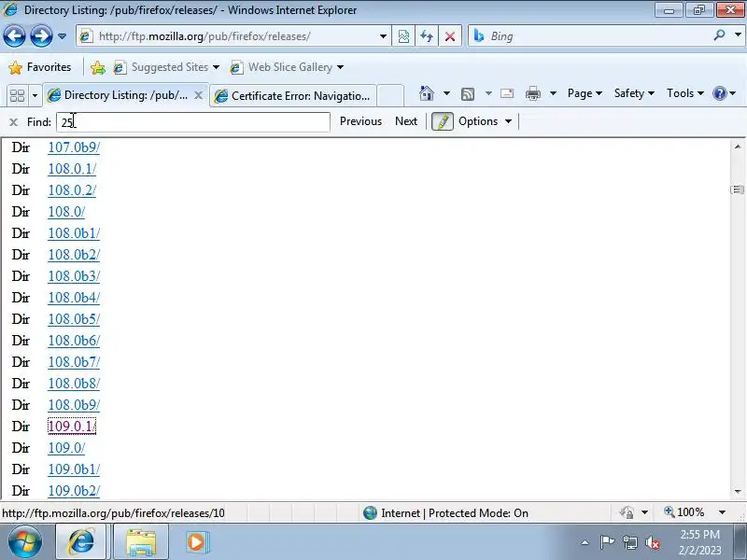Open the 108.0b9/ directory link
Screen dimensions: 747x560
tap(74, 405)
